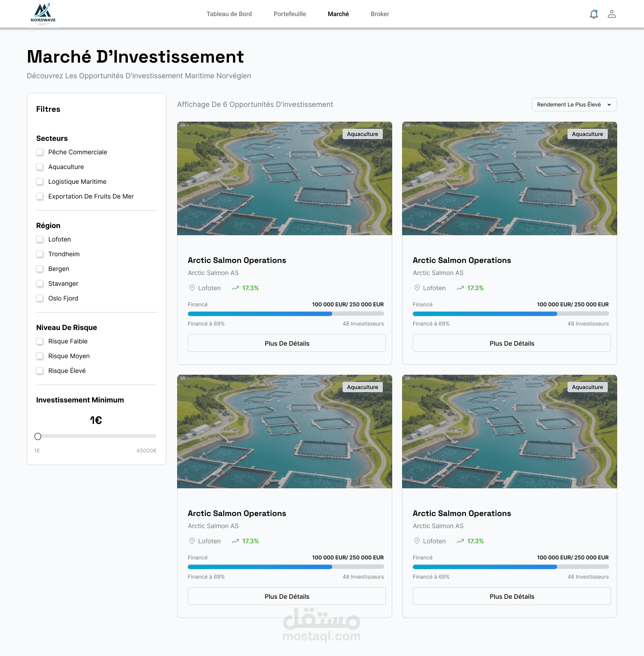Click Aquaculture tag on bottom-left card
Image resolution: width=644 pixels, height=656 pixels.
(363, 387)
